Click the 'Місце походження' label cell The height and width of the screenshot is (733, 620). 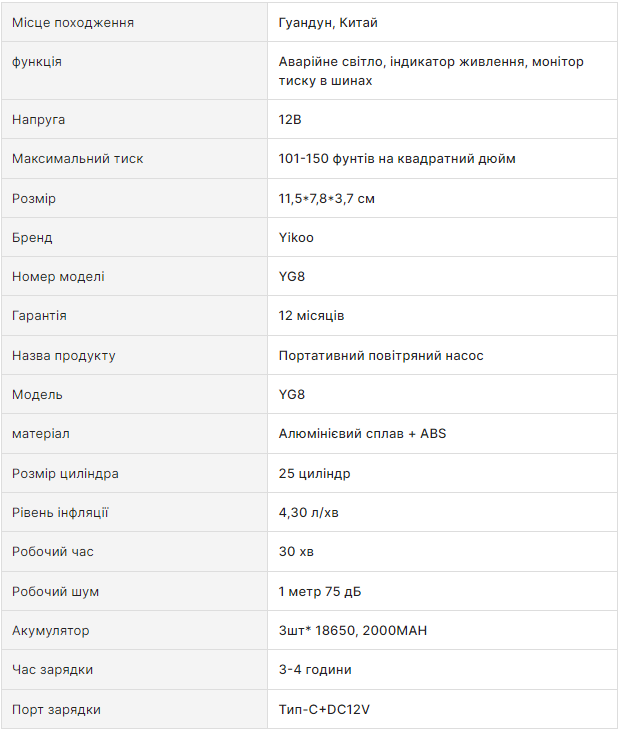tap(73, 22)
